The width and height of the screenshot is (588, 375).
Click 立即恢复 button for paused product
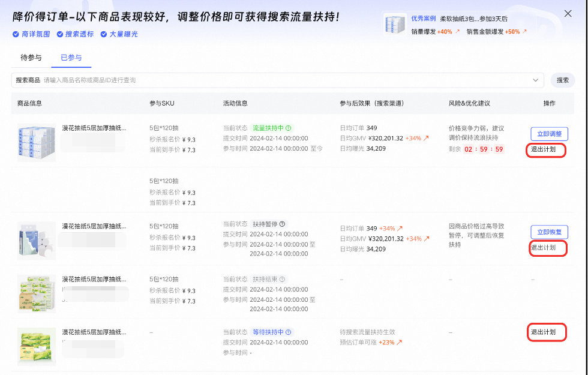tap(550, 232)
